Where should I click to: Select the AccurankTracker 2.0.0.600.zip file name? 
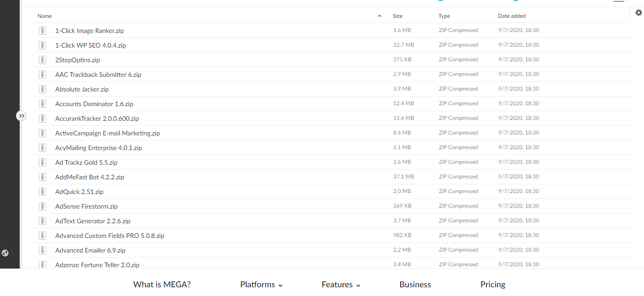click(x=97, y=118)
